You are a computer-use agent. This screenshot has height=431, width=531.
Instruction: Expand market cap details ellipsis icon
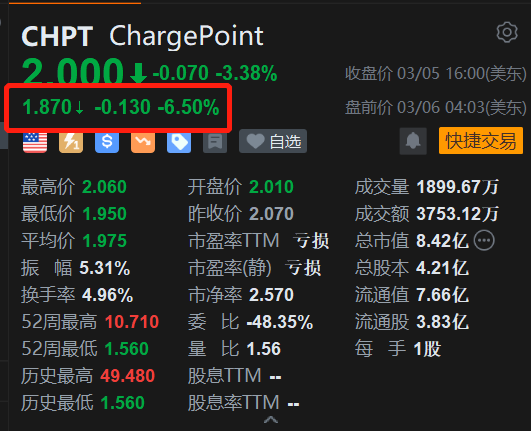click(x=484, y=241)
